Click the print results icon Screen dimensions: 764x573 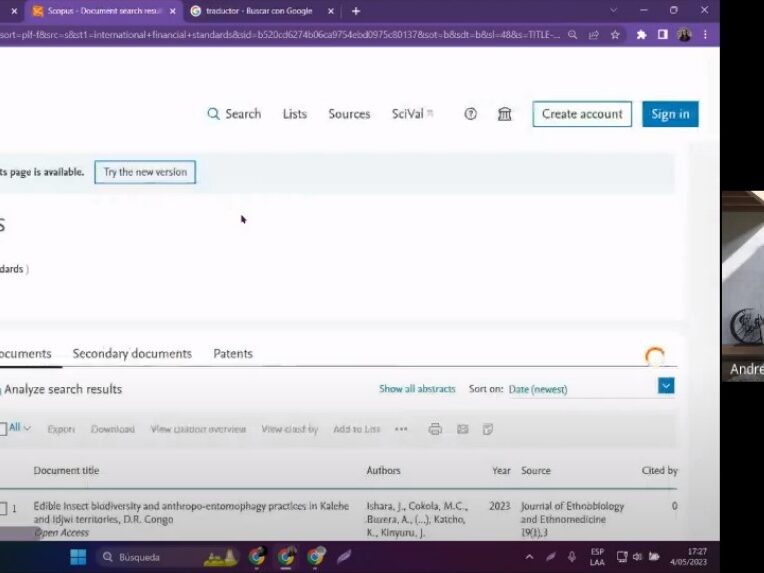(435, 429)
